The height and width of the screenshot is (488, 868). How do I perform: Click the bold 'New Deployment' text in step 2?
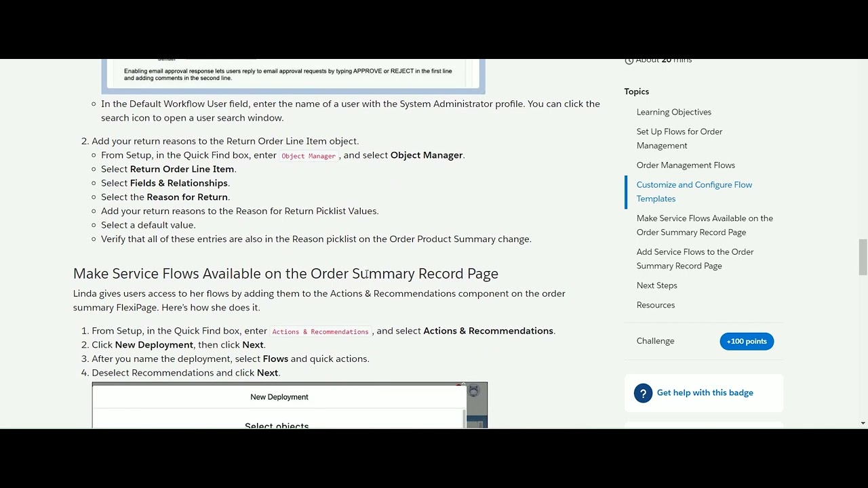pyautogui.click(x=154, y=345)
